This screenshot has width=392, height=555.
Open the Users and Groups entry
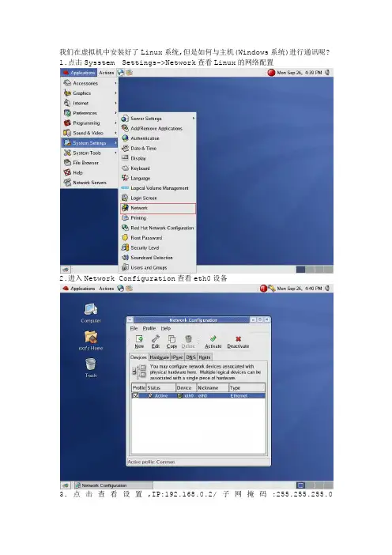156,267
